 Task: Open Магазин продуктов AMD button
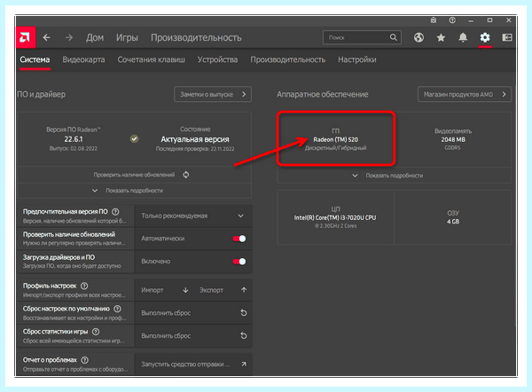pyautogui.click(x=465, y=94)
